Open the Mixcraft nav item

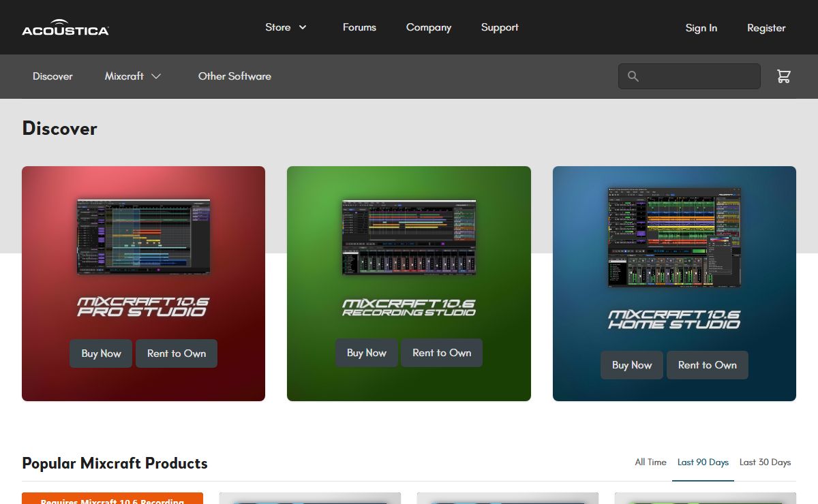(124, 76)
